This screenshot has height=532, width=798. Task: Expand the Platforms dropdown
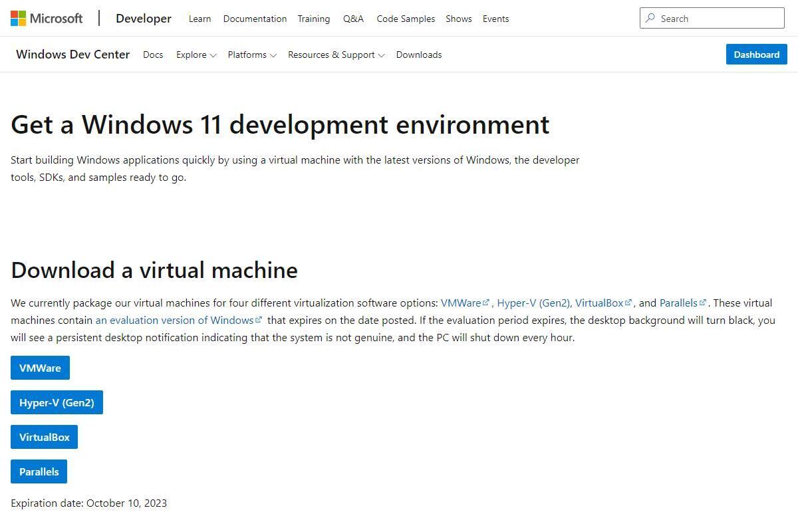pyautogui.click(x=252, y=55)
